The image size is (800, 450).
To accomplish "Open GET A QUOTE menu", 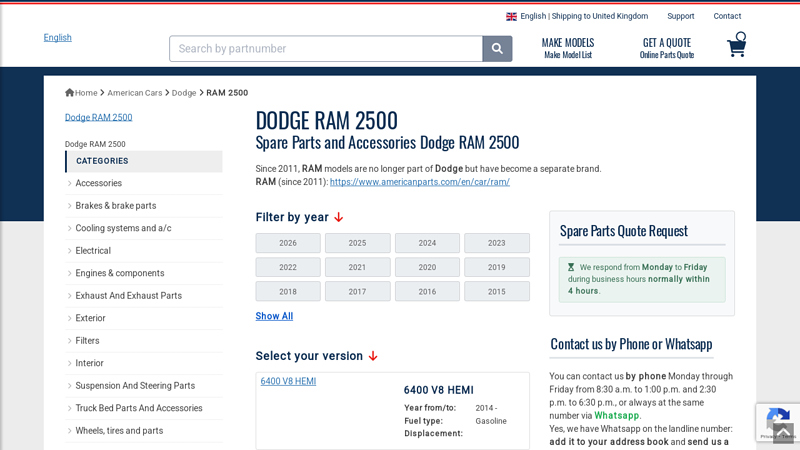I will point(667,48).
